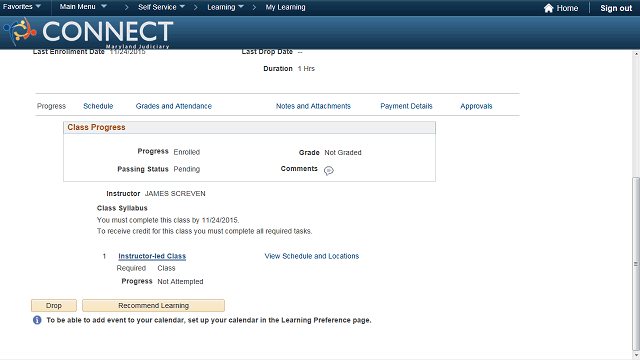This screenshot has height=360, width=640.
Task: Click View Schedule and Locations link
Action: [311, 256]
